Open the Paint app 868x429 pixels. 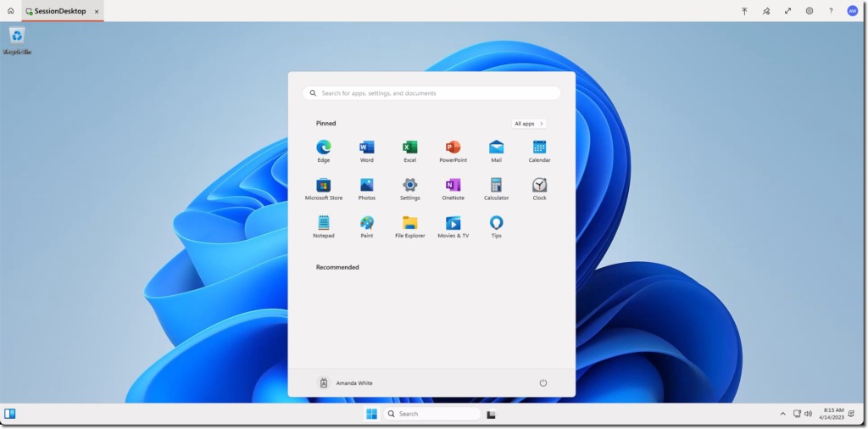(x=366, y=226)
